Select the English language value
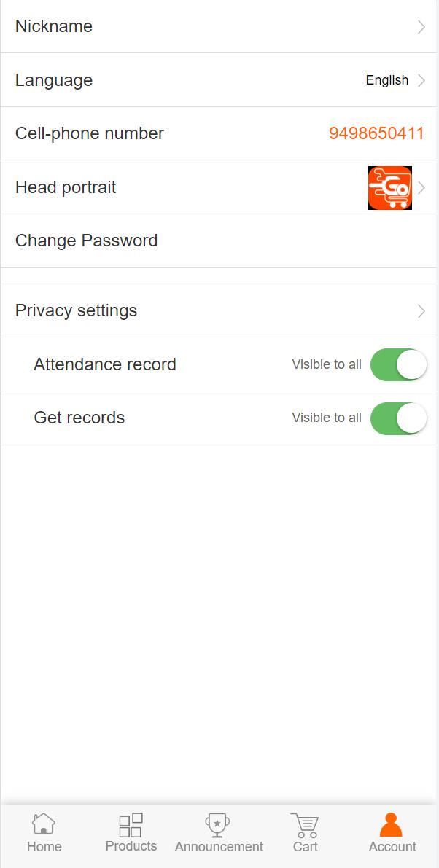The height and width of the screenshot is (868, 439). coord(386,80)
